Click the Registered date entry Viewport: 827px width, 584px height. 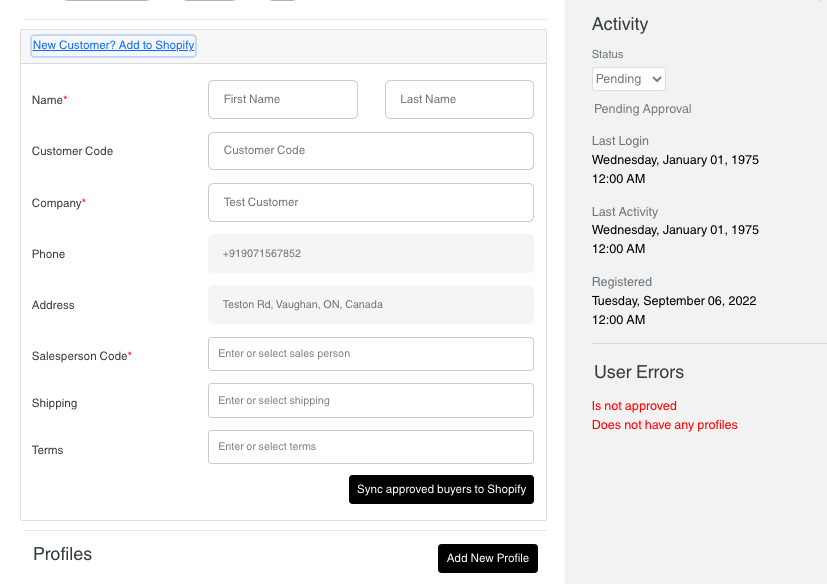point(675,300)
